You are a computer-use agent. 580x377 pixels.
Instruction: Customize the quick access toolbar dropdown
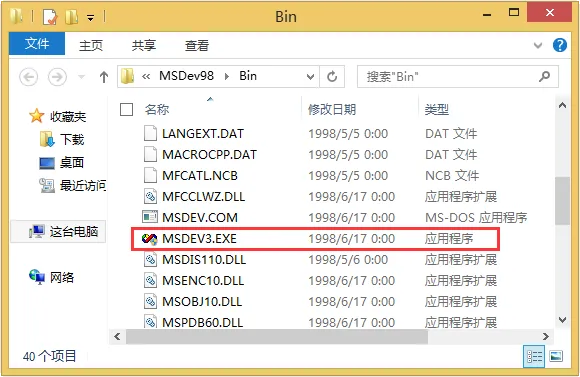tap(91, 17)
